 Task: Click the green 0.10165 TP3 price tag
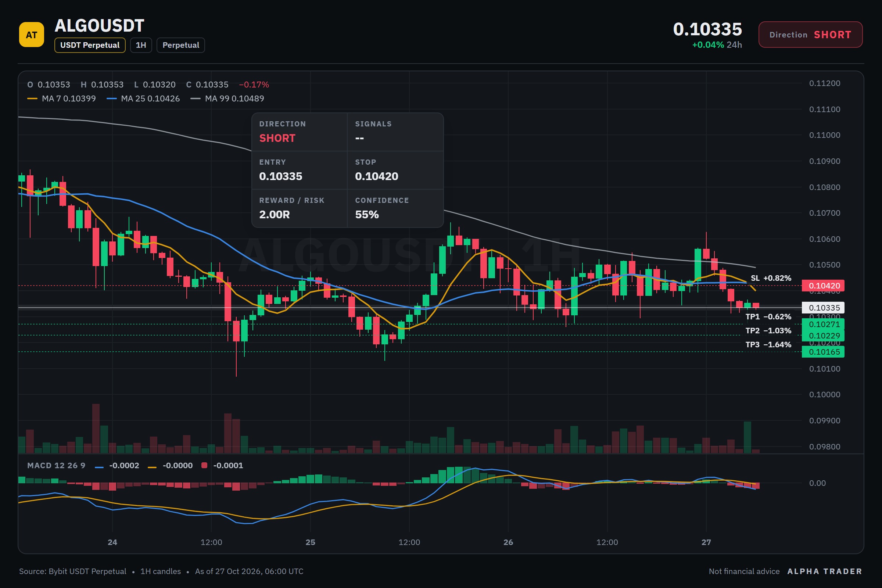click(x=823, y=352)
